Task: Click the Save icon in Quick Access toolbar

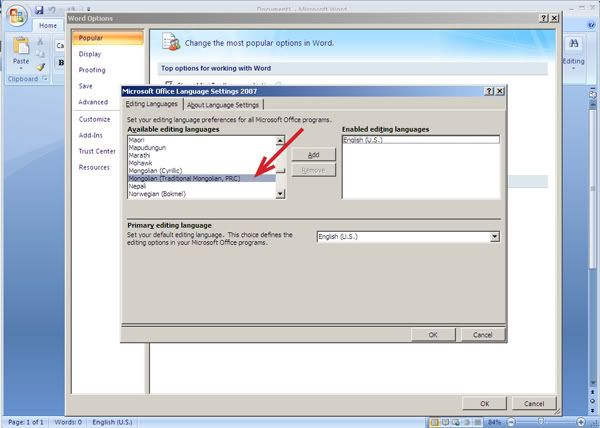Action: [39, 10]
